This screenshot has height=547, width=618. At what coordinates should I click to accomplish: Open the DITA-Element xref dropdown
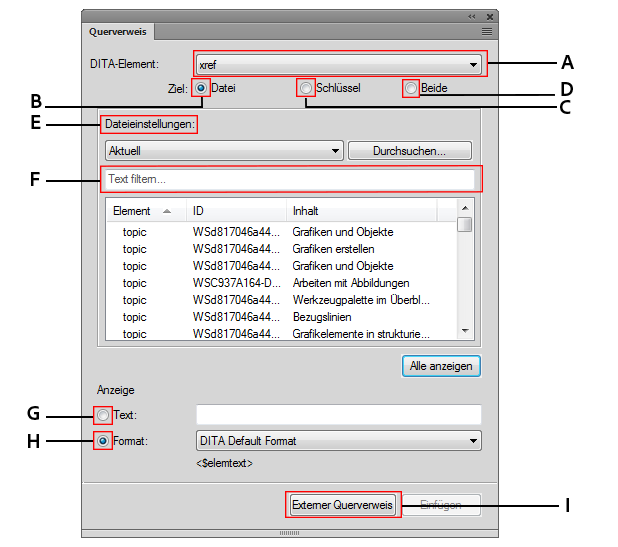(x=472, y=65)
